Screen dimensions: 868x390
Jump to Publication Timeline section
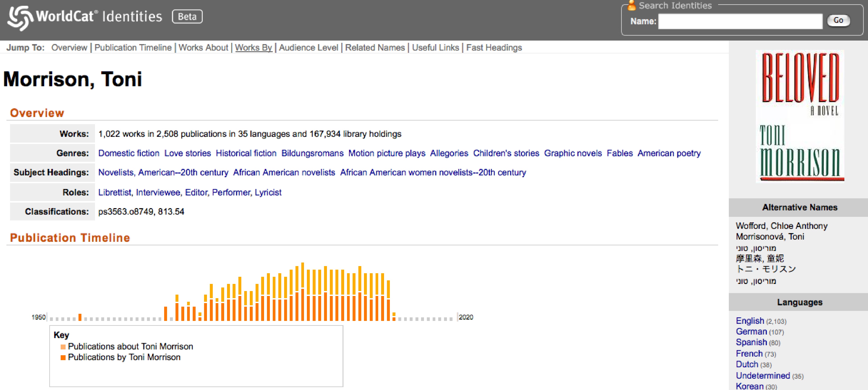[133, 47]
